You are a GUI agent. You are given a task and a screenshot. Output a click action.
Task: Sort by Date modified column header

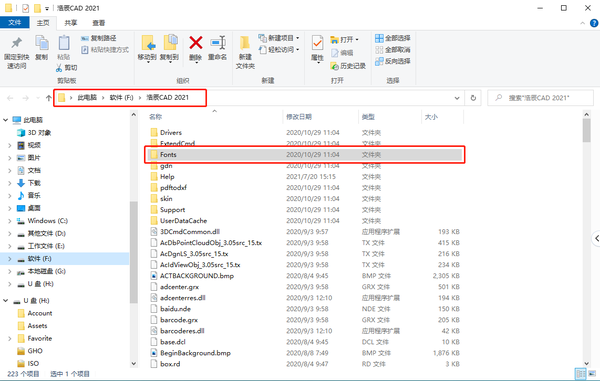click(299, 117)
